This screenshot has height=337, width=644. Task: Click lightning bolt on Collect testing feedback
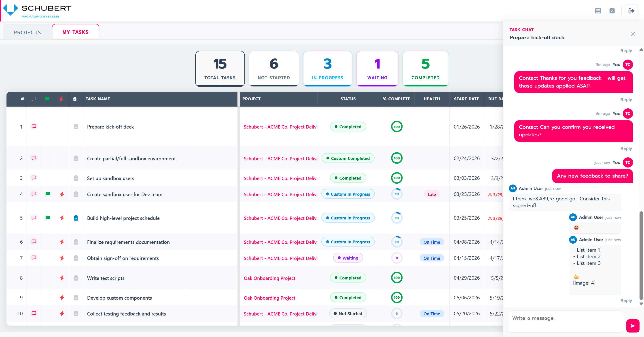[x=62, y=313]
